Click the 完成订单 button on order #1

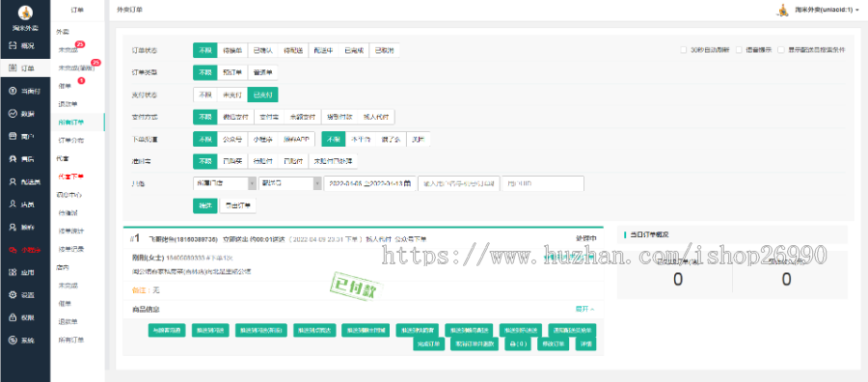click(429, 343)
